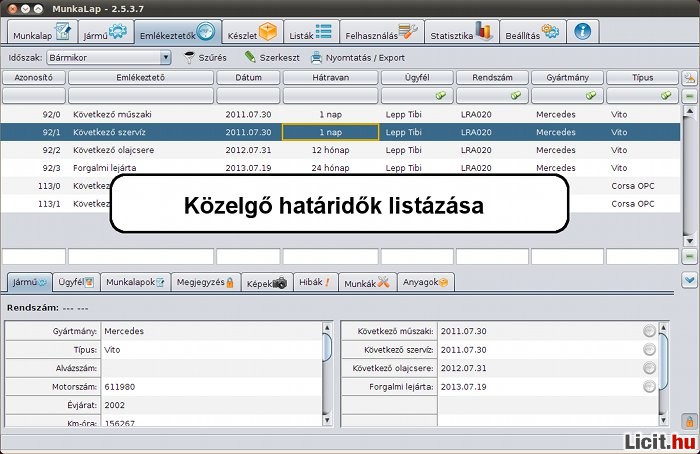Open the Megjegyzés detail tab

205,283
